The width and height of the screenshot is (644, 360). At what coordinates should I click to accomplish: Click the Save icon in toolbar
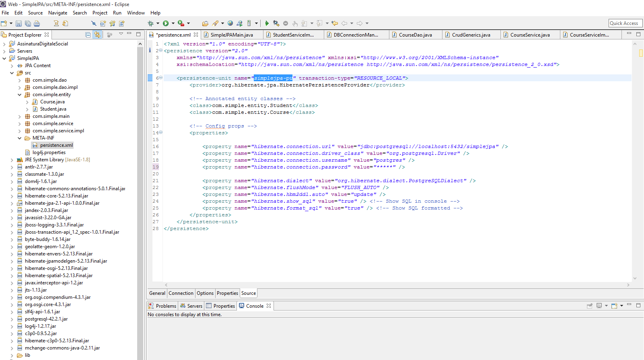(19, 24)
